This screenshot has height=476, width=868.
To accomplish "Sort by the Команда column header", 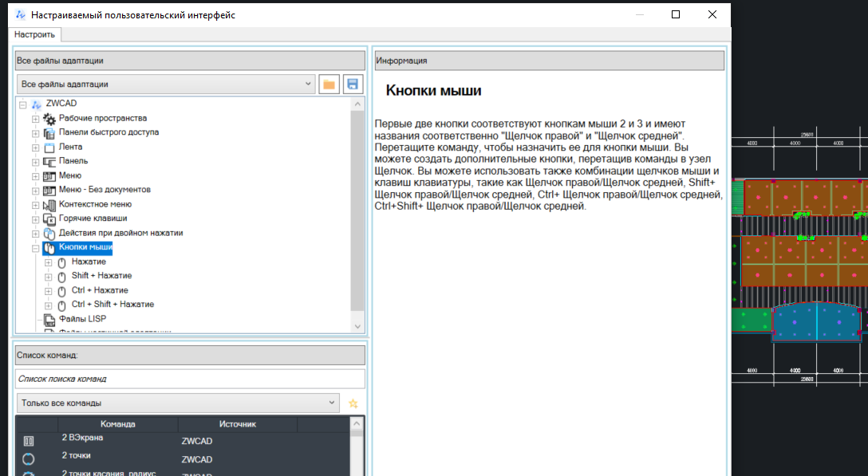I will (117, 424).
